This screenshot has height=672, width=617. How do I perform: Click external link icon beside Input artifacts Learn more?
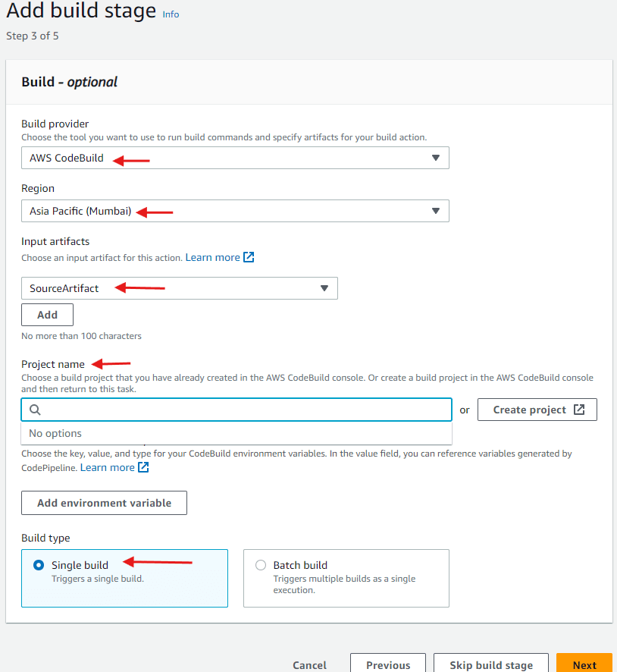tap(249, 257)
